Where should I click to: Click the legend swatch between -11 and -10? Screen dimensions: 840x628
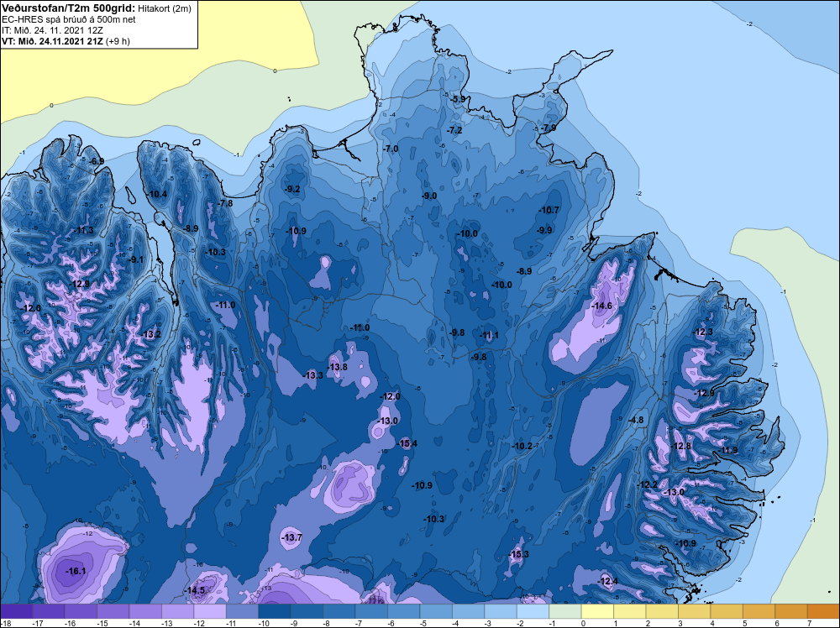(x=242, y=611)
